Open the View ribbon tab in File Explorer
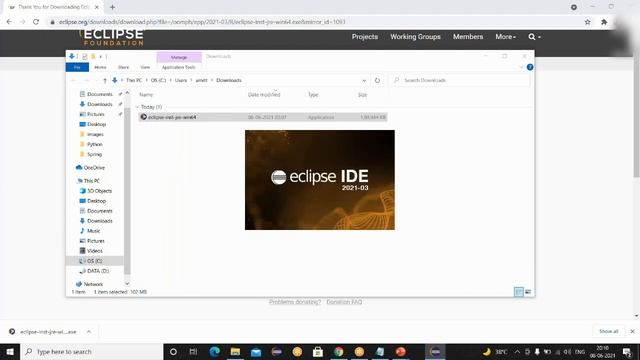The image size is (640, 360). [145, 67]
